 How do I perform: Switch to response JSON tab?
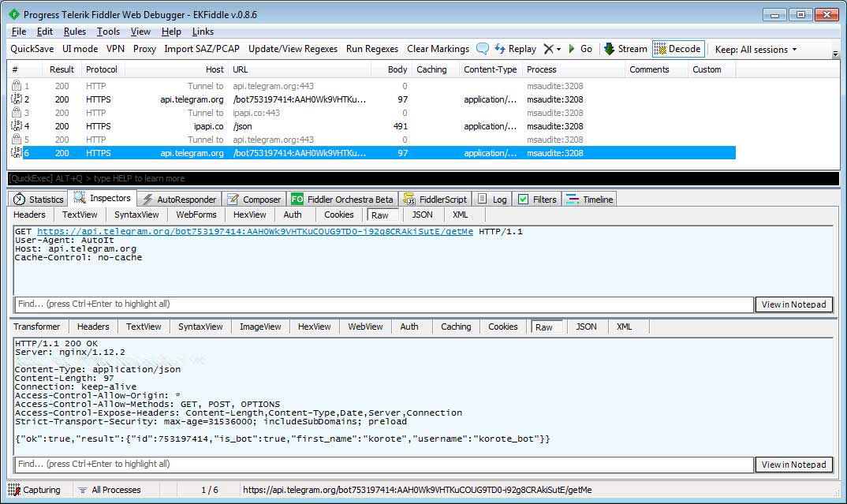coord(586,327)
